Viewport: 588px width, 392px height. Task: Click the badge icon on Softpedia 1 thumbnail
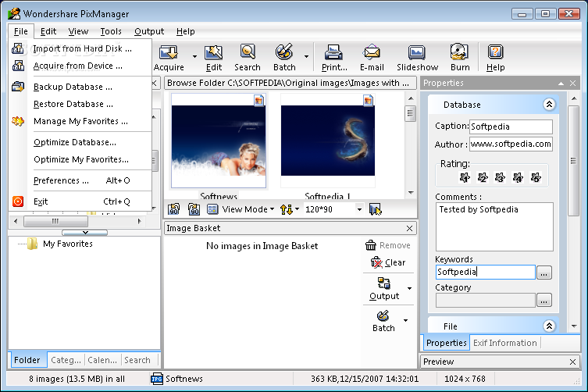pyautogui.click(x=369, y=101)
